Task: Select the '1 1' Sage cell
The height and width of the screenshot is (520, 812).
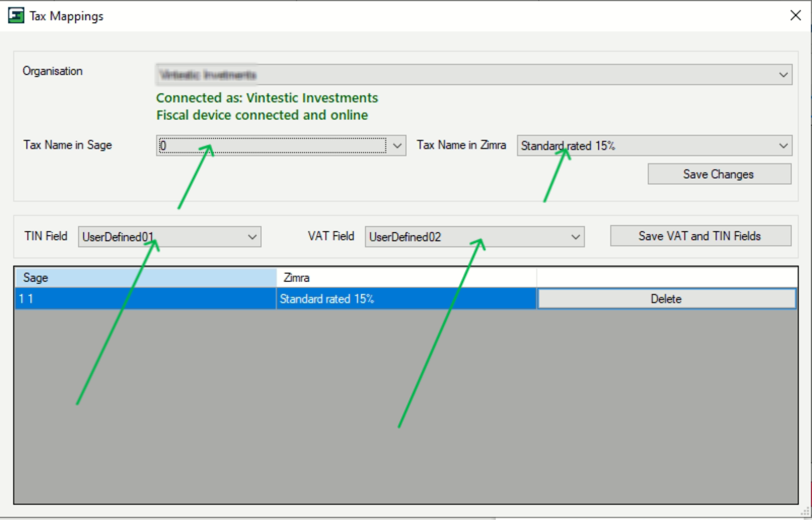Action: tap(145, 299)
